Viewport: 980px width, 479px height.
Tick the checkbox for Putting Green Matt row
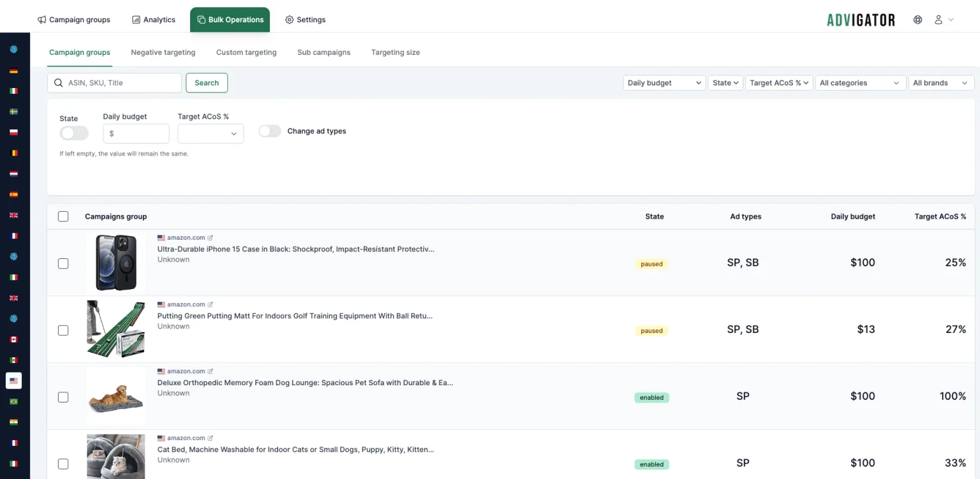click(x=63, y=330)
